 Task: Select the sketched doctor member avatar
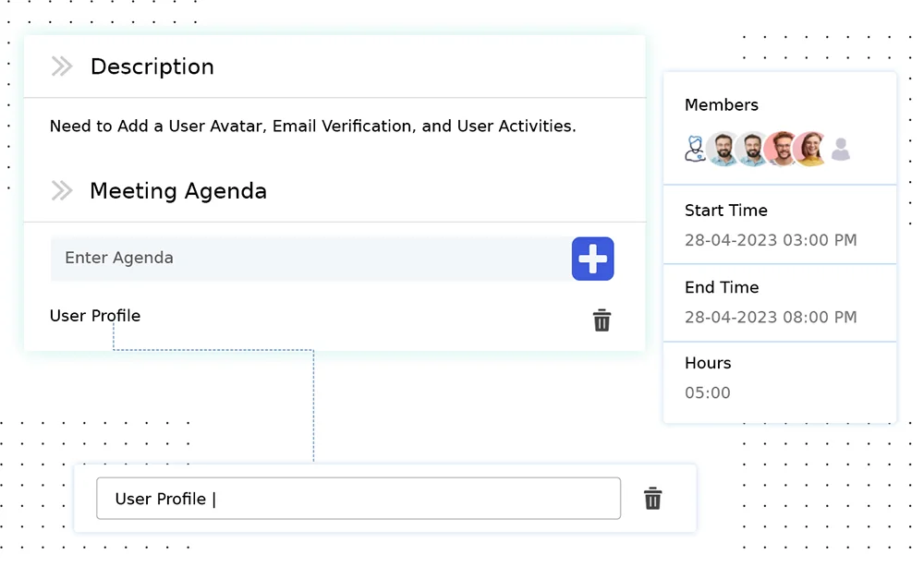694,150
